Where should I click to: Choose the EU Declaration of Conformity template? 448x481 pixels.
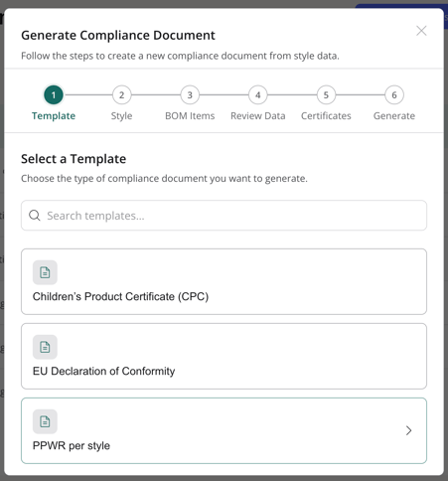coord(224,356)
